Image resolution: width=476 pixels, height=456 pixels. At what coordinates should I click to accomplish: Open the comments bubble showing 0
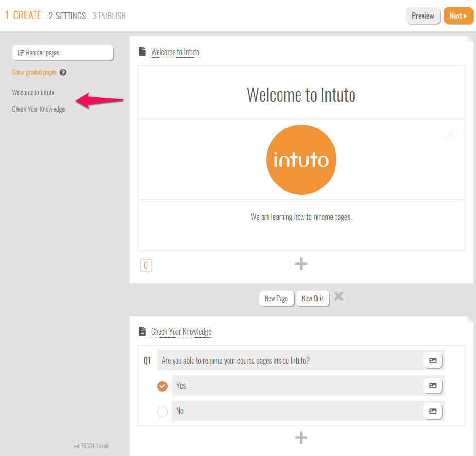(x=146, y=266)
